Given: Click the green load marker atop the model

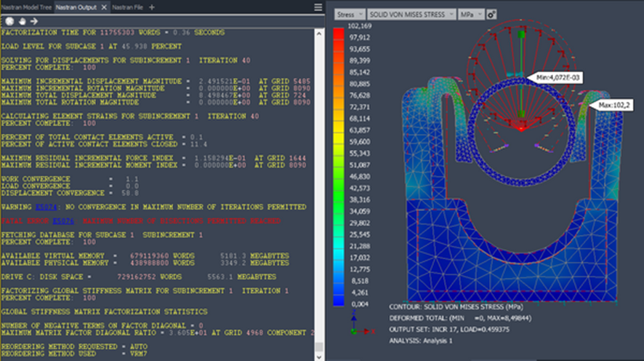Looking at the screenshot, I should pos(522,34).
